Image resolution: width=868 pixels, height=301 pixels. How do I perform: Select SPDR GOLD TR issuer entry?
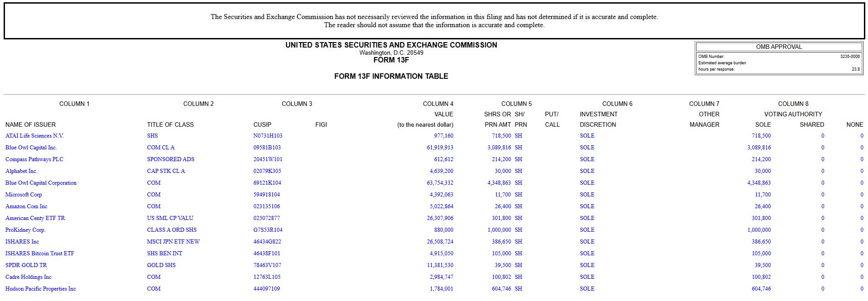26,265
